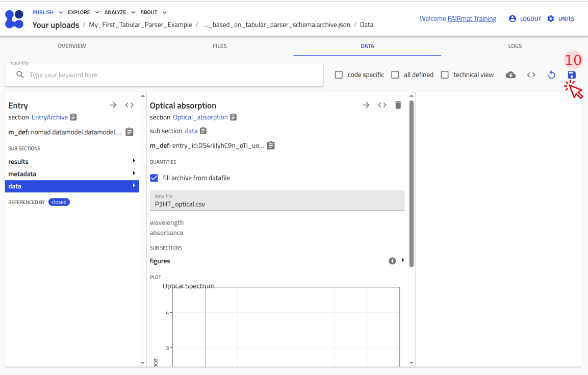
Task: Click the reload/undo changes icon
Action: point(551,75)
